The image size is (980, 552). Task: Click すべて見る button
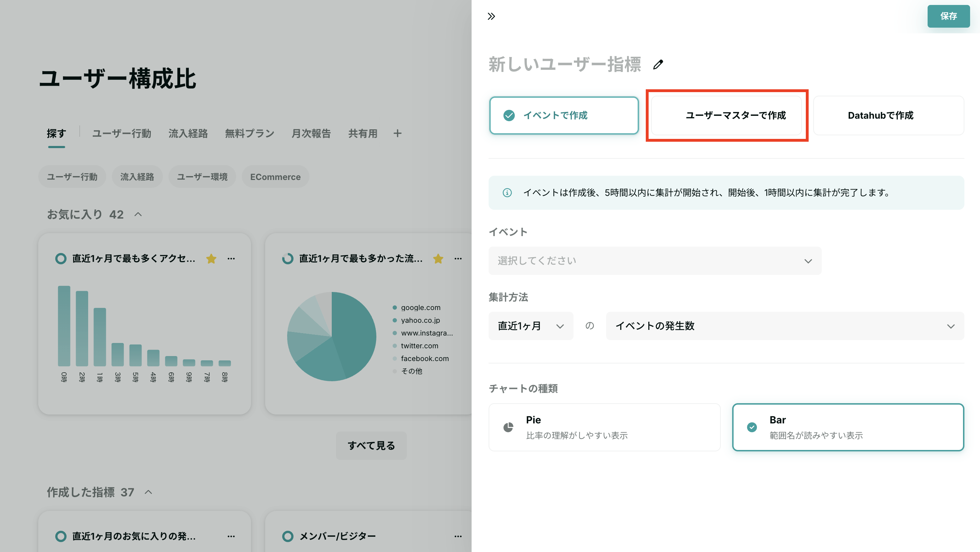(371, 445)
